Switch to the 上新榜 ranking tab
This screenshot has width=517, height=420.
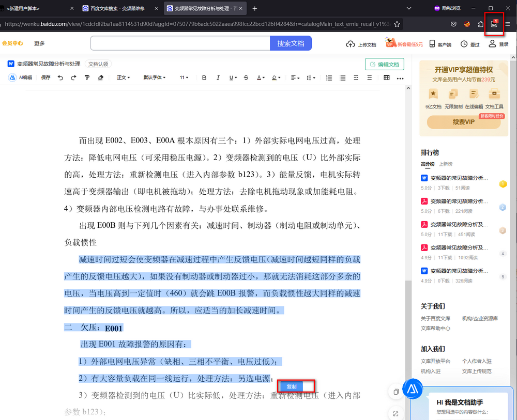(446, 164)
